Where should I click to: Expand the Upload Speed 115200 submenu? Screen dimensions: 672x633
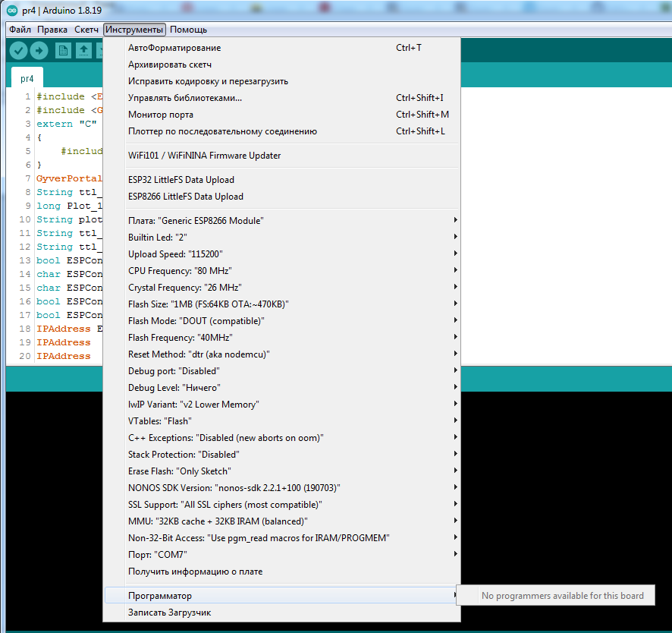[x=281, y=254]
